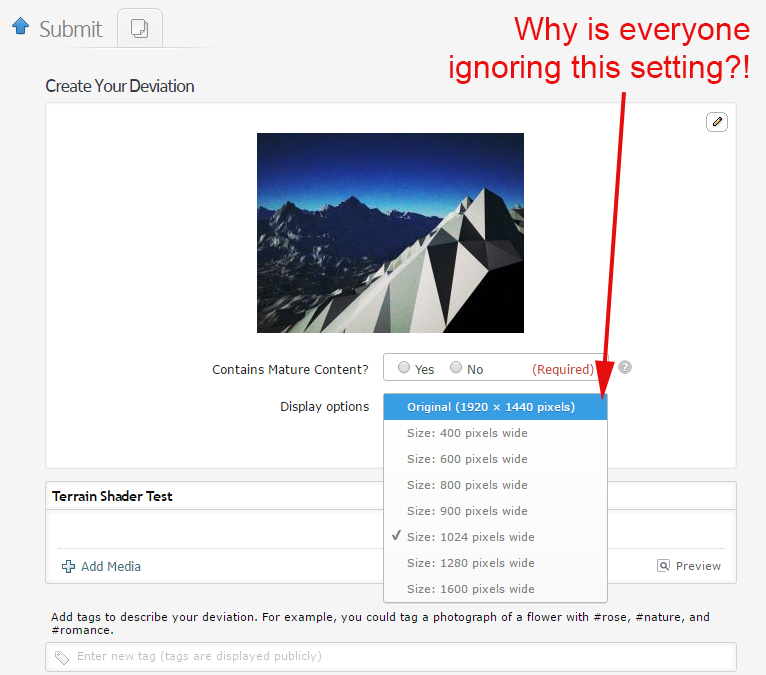Open the stacked pages tab icon
Viewport: 766px width, 675px height.
140,28
